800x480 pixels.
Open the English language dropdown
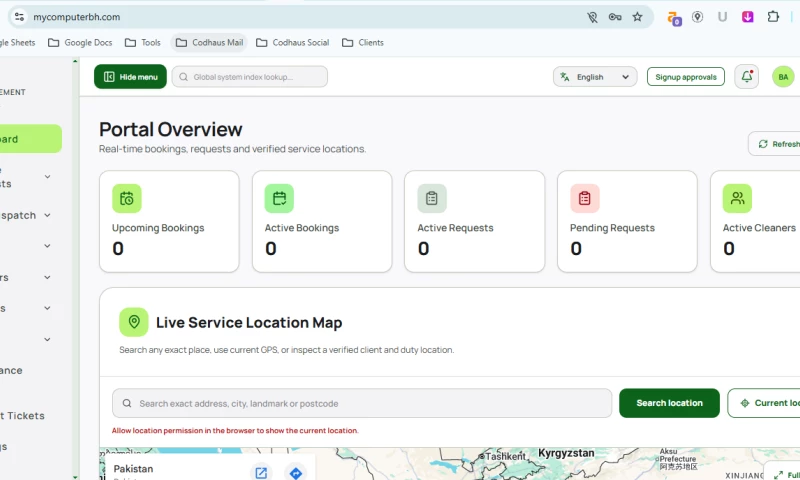coord(595,77)
